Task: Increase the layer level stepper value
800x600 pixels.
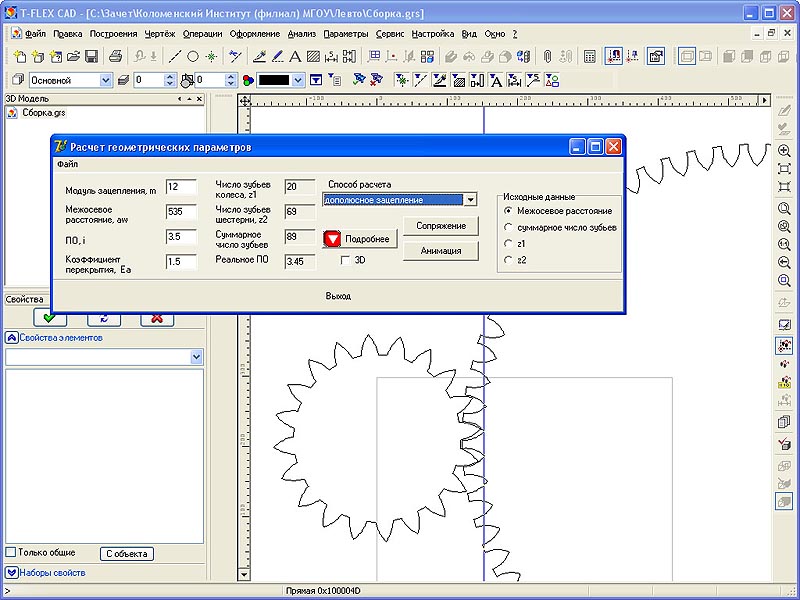Action: click(x=170, y=77)
